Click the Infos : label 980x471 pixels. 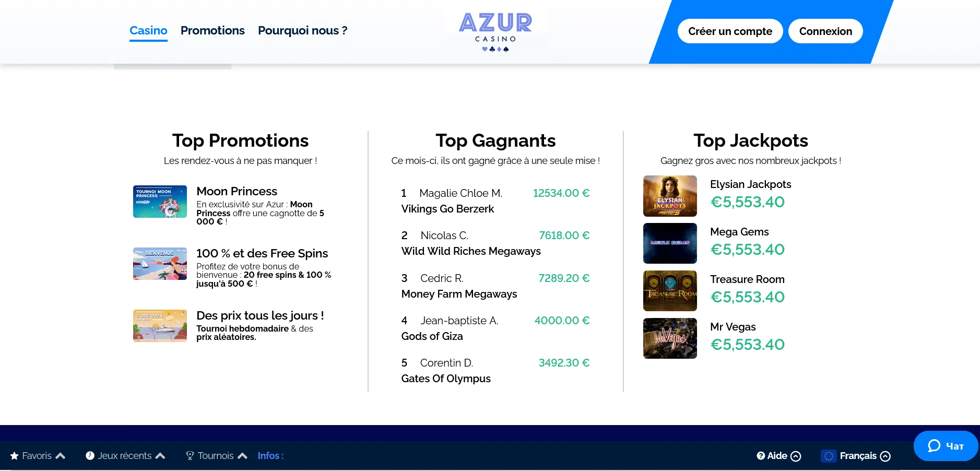click(270, 456)
